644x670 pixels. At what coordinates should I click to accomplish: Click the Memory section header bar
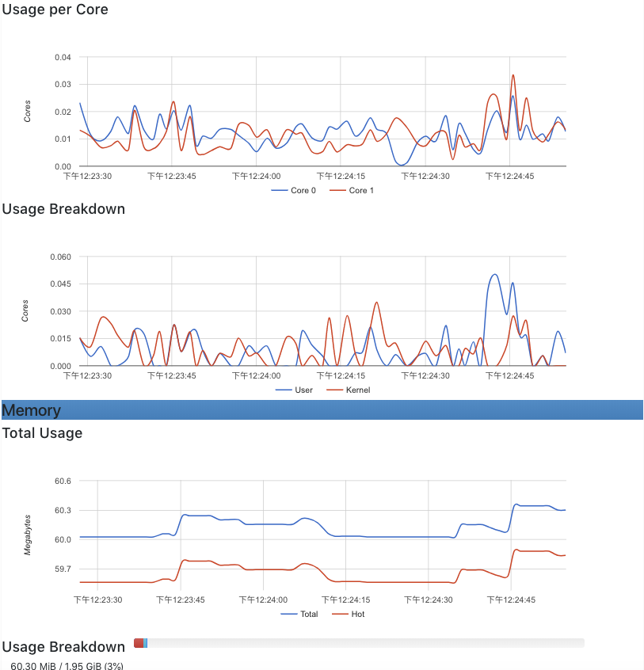pos(322,410)
